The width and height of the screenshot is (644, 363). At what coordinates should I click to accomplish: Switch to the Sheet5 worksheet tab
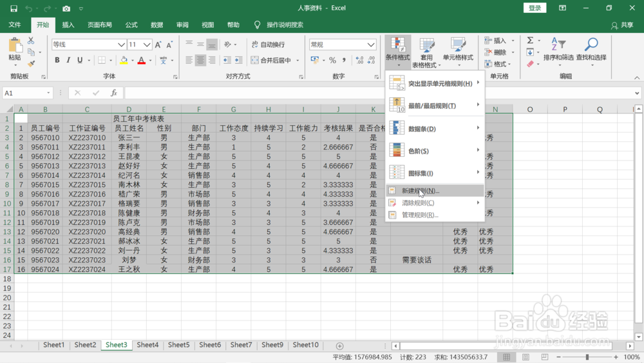[x=178, y=345]
